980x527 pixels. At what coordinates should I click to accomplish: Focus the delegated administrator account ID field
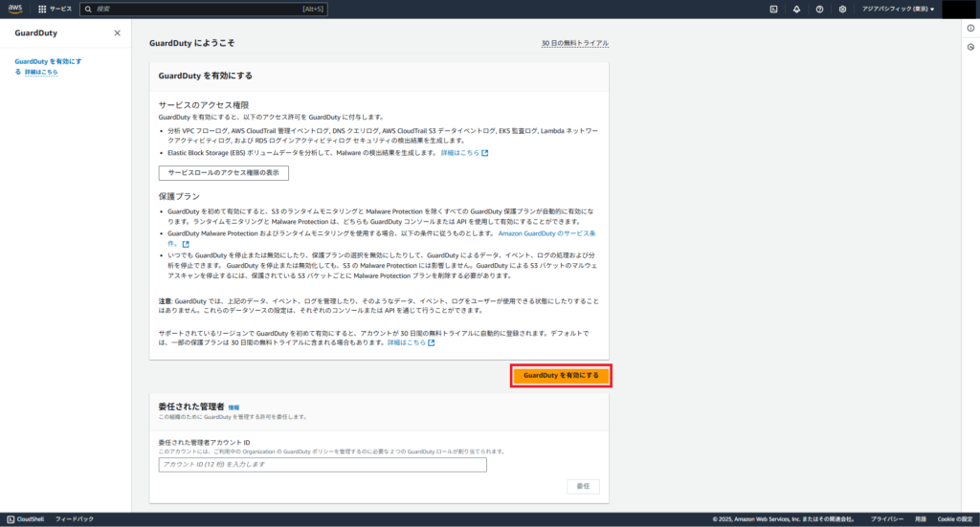(x=323, y=465)
